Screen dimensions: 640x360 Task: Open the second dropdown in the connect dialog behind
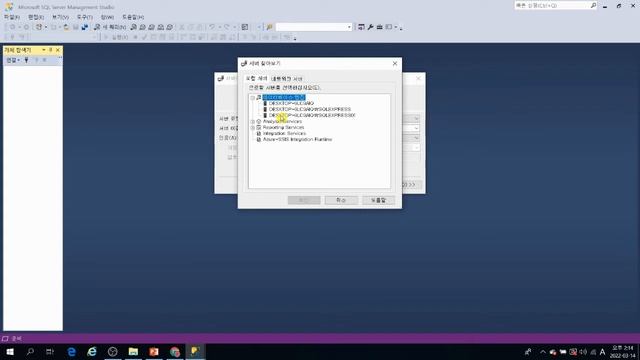(x=416, y=129)
